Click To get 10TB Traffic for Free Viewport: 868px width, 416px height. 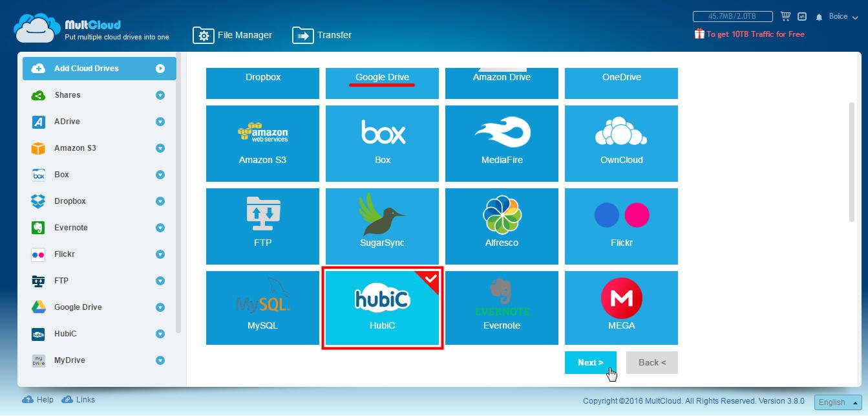(756, 34)
